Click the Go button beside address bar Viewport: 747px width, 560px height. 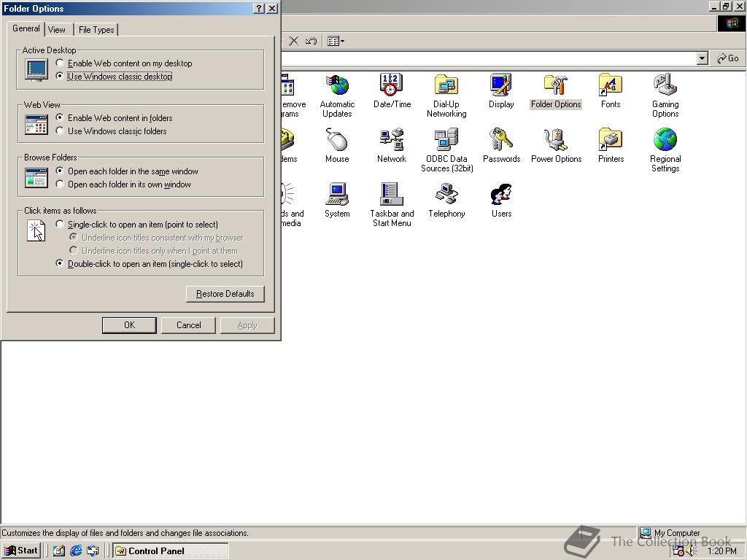(x=727, y=58)
